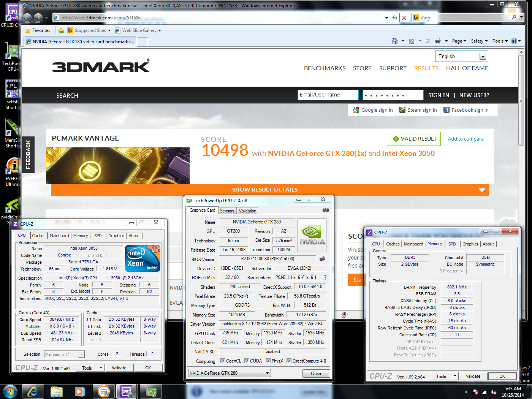Click the Facebook sign in icon
The image size is (532, 399).
(x=446, y=110)
